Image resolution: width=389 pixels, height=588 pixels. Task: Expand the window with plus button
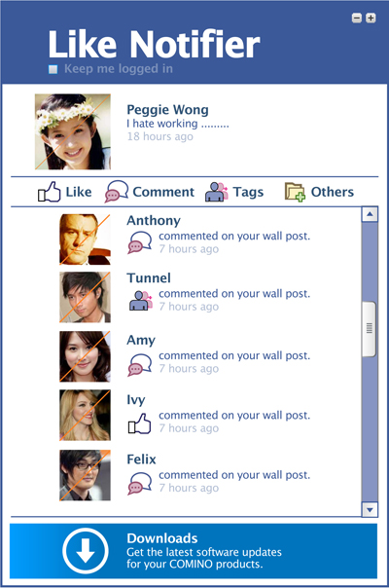tap(371, 18)
